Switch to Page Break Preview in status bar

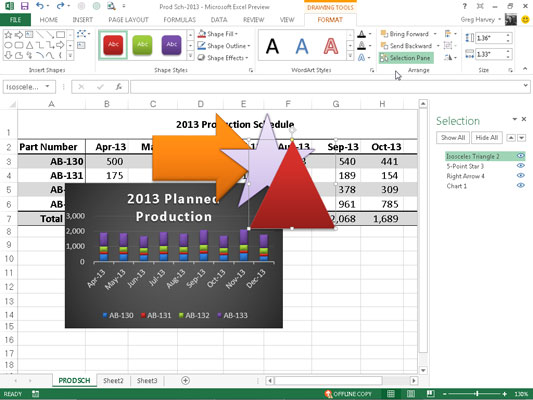(430, 394)
